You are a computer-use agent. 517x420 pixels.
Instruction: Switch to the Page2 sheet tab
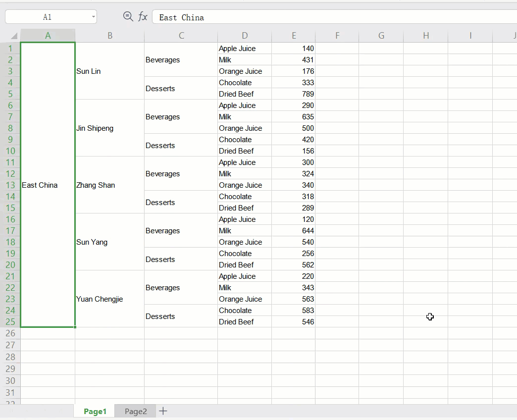pyautogui.click(x=136, y=411)
